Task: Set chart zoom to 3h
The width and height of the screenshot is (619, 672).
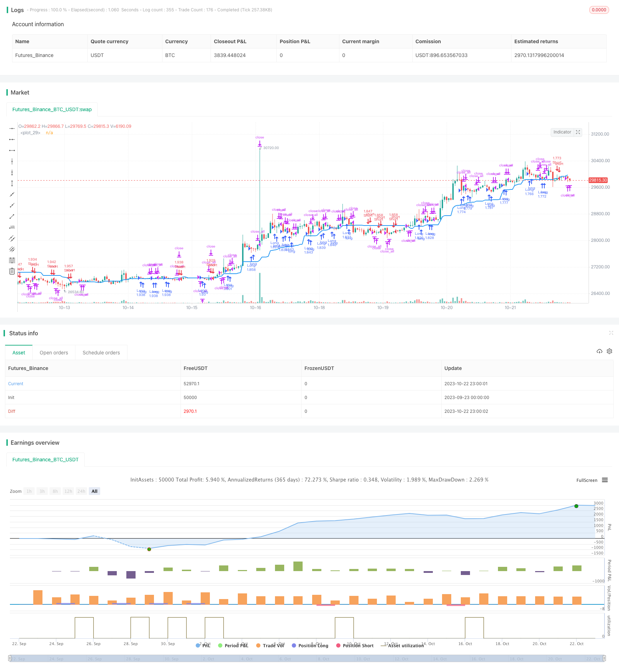Action: pos(42,491)
